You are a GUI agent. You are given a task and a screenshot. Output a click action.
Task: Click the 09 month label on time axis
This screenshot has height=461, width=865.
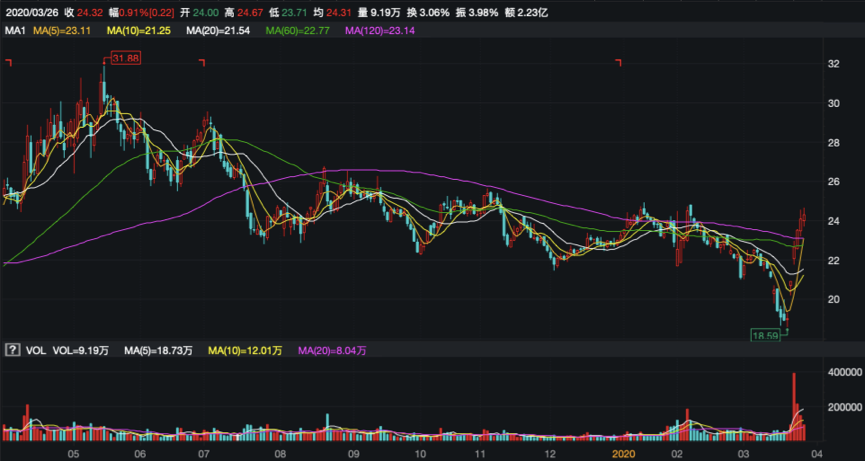click(353, 453)
